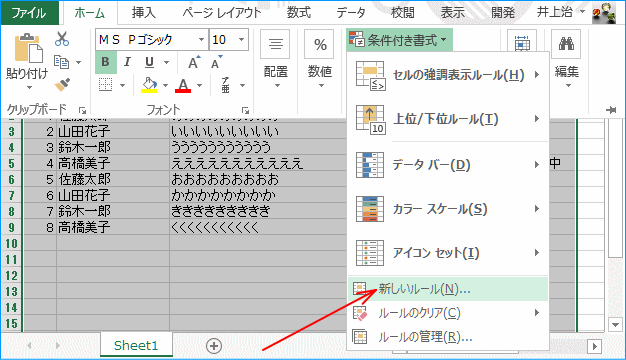This screenshot has width=626, height=360.
Task: Open 条件付き書式 dropdown button
Action: (399, 40)
